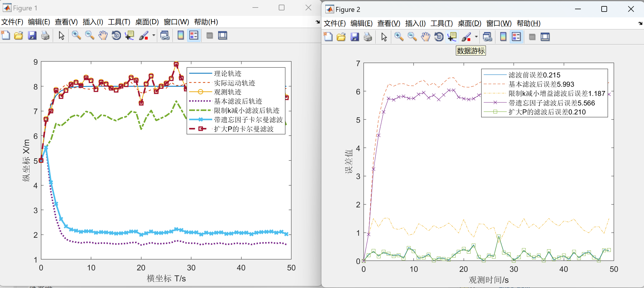644x288 pixels.
Task: Click dock arrow at Figure 2 menu bar end
Action: (640, 23)
